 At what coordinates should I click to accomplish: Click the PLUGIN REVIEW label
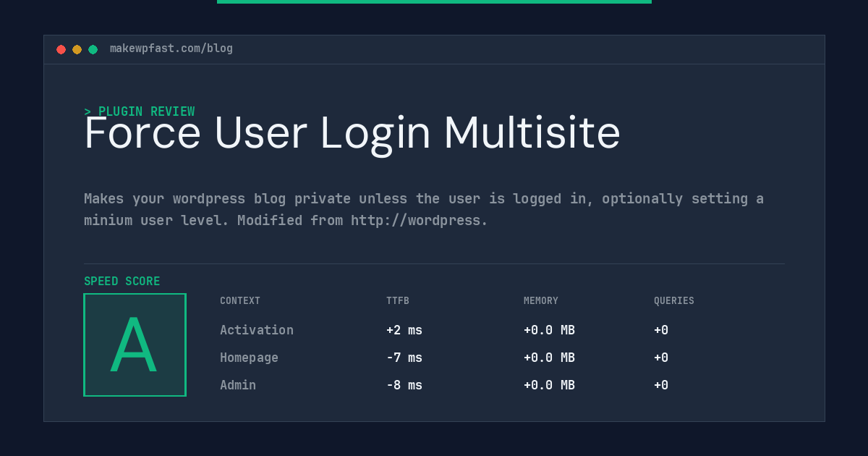(x=139, y=111)
